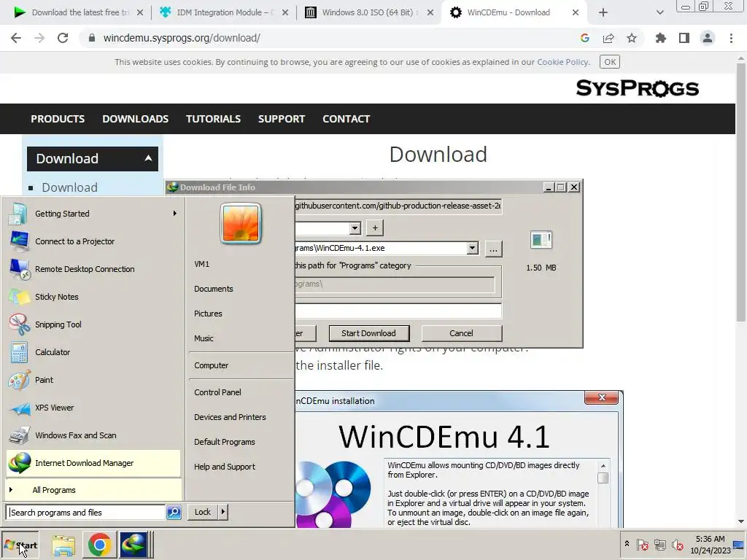Switch to Download the latest free trial tab
Screen dimensions: 747x560
coord(77,12)
